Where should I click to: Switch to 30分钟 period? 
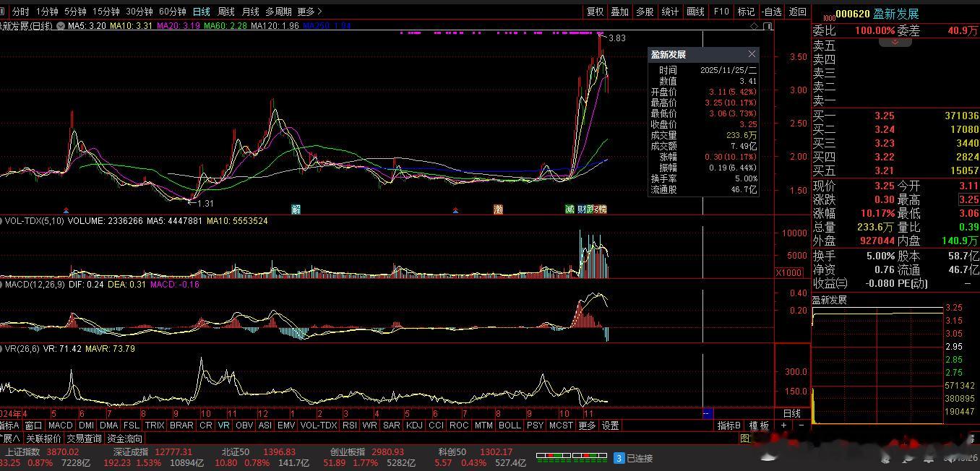click(139, 12)
